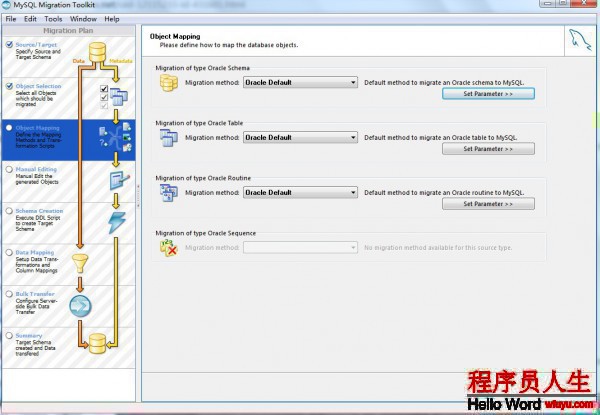Select the Bulk Transfer step radio
The width and height of the screenshot is (600, 415).
(9, 294)
